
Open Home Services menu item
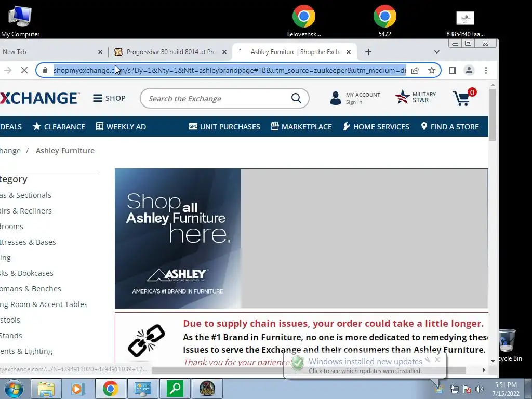[x=376, y=127]
